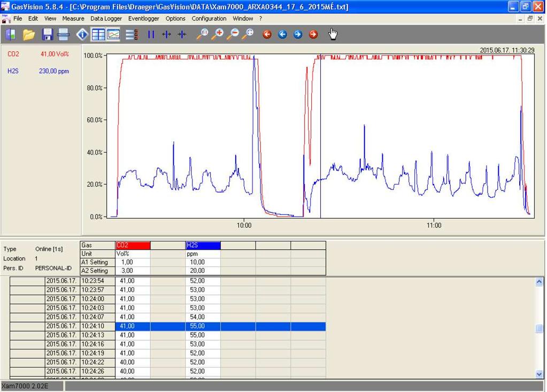Click the exit door icon in toolbar

click(11, 34)
